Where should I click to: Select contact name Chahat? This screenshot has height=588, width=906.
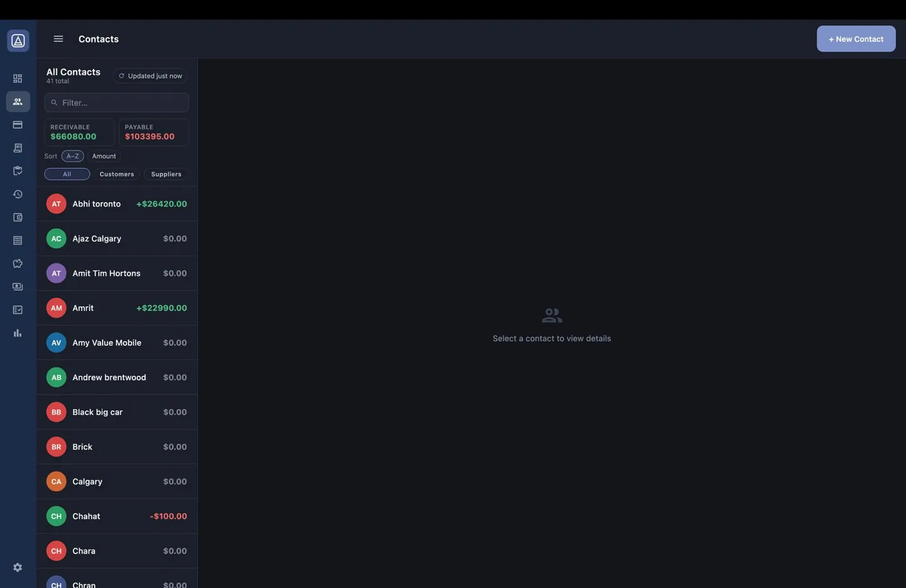86,516
